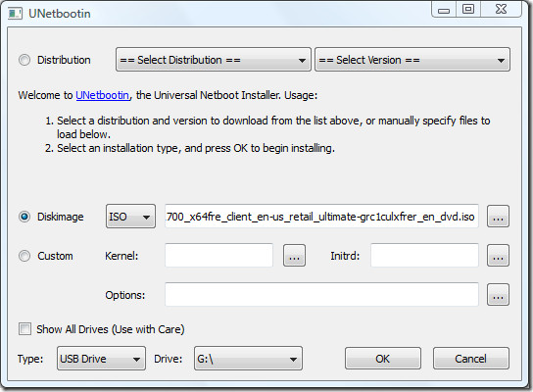The height and width of the screenshot is (392, 533).
Task: Select the Distribution radio button
Action: pos(24,60)
